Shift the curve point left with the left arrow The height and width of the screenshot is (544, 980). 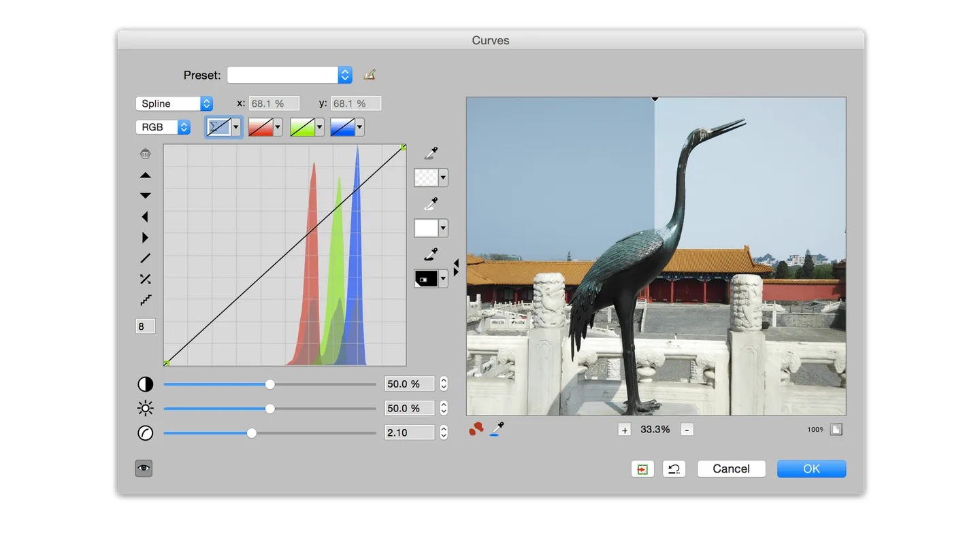pyautogui.click(x=144, y=217)
